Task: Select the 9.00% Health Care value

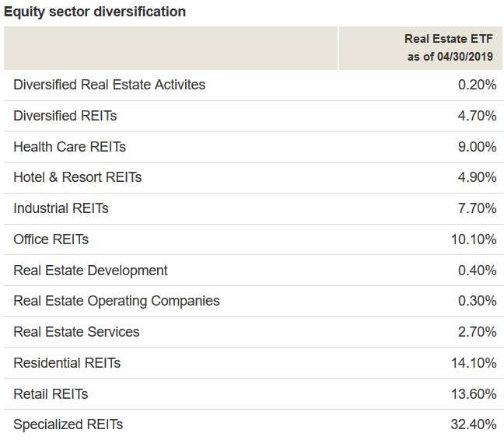Action: tap(477, 147)
